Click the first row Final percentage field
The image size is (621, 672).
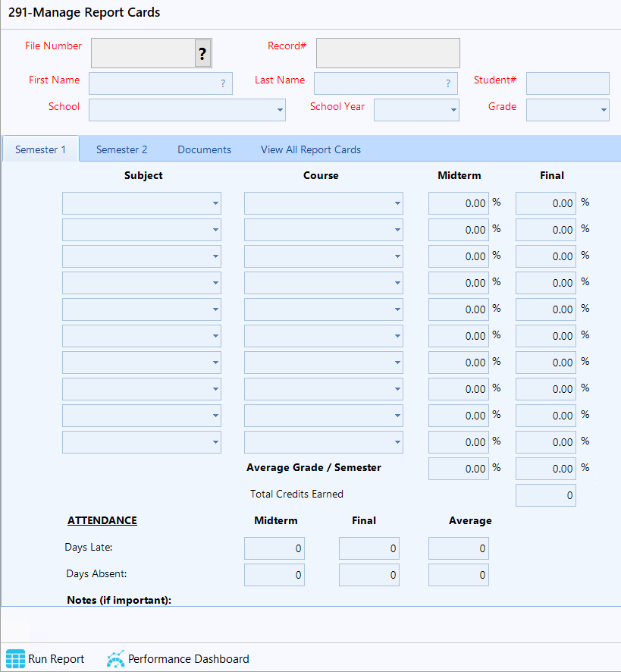click(546, 203)
